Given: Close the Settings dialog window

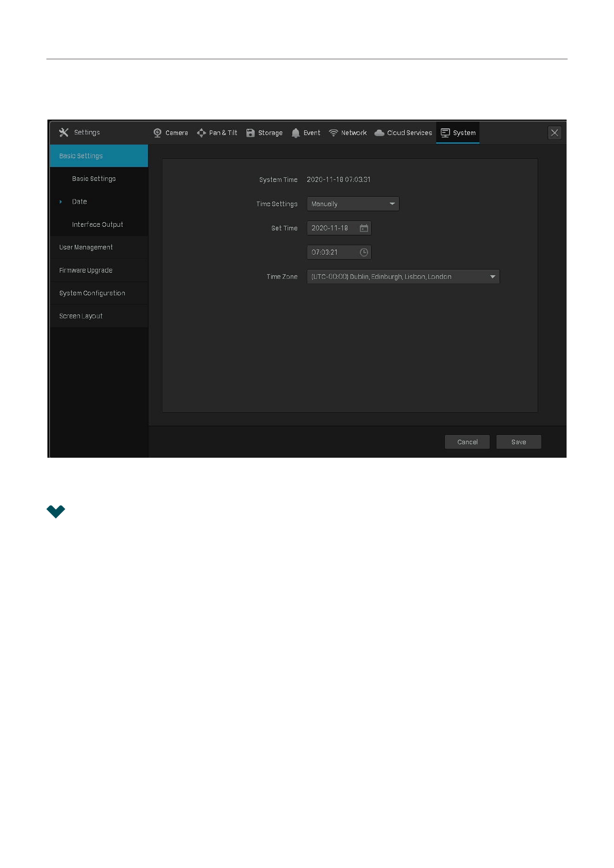Looking at the screenshot, I should point(554,133).
